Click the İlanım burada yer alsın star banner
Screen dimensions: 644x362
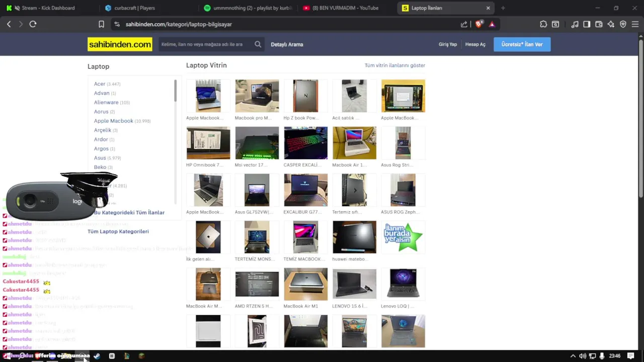tap(403, 237)
